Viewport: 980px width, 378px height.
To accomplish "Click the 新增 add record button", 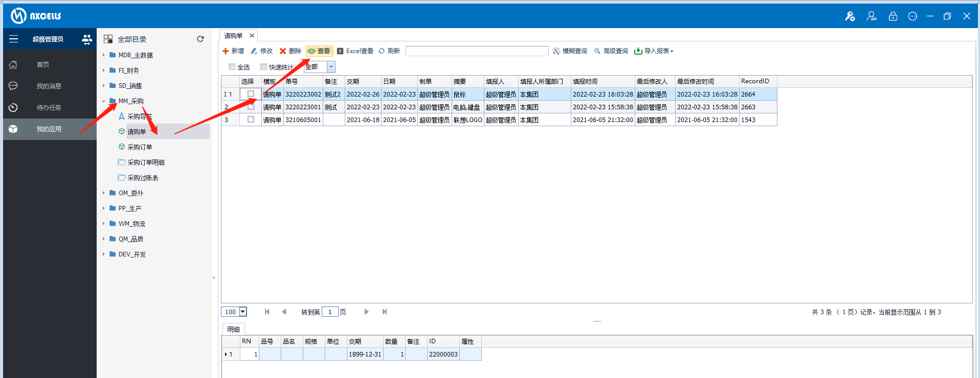I will (x=233, y=51).
